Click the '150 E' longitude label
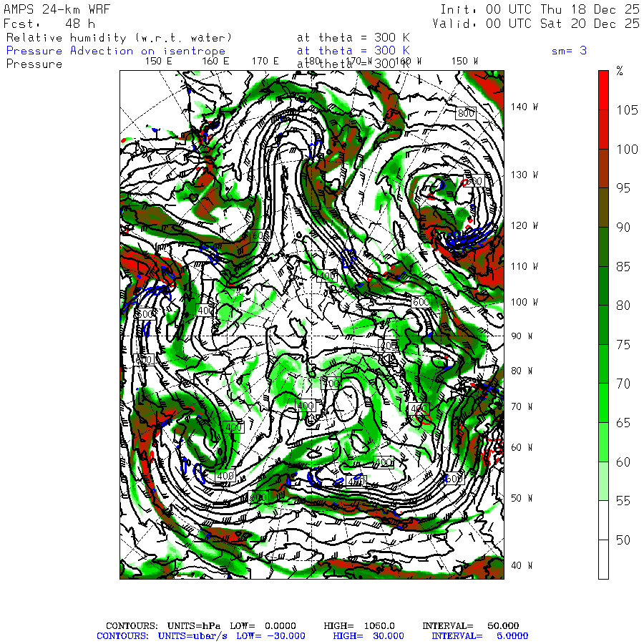The height and width of the screenshot is (644, 644). click(158, 62)
